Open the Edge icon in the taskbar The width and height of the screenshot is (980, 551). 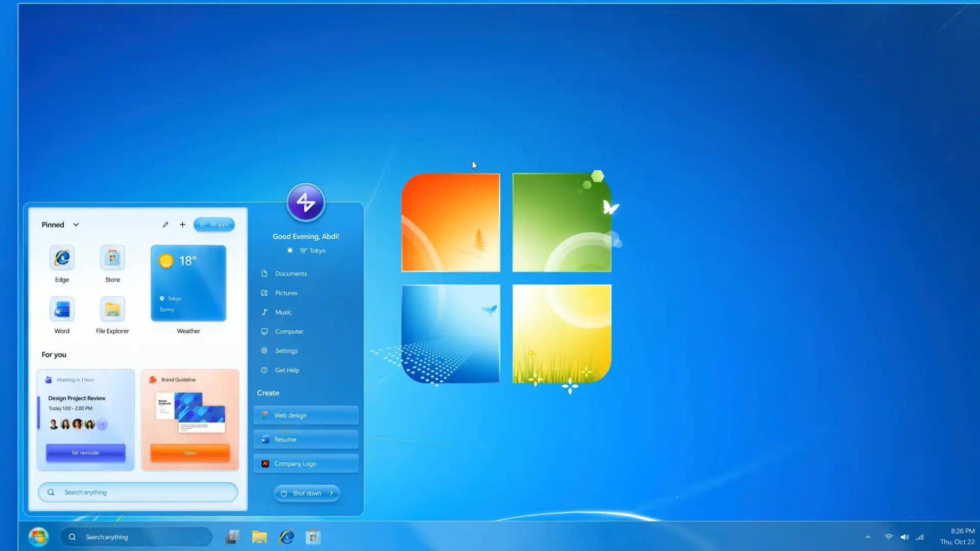(286, 537)
